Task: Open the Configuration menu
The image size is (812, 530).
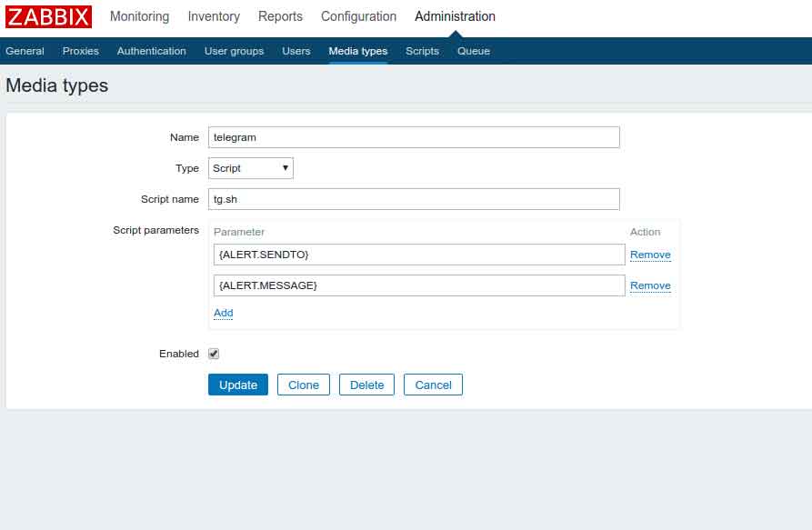Action: (358, 16)
